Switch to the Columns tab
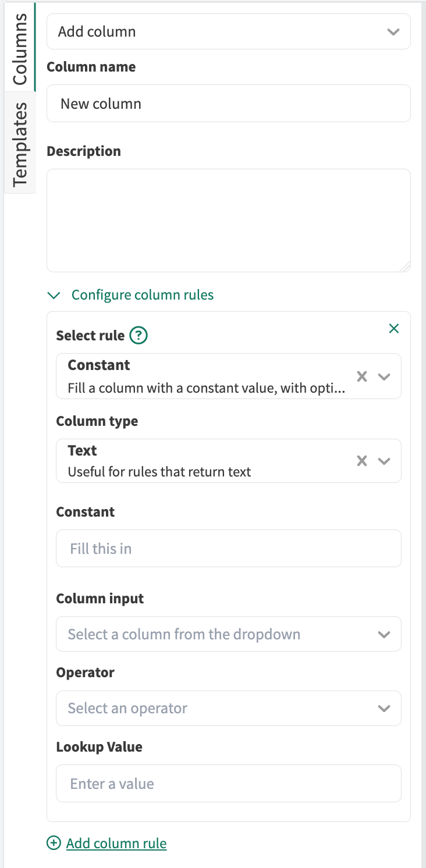This screenshot has width=426, height=868. coord(20,48)
